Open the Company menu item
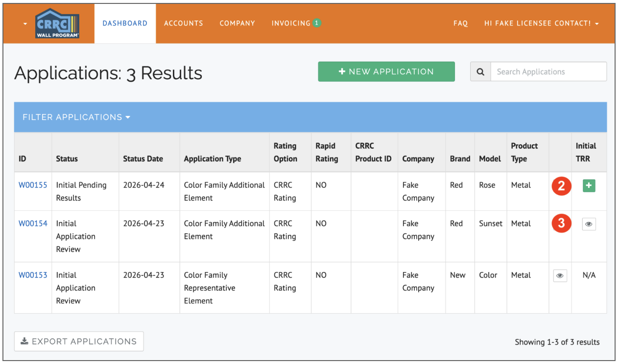 (237, 23)
